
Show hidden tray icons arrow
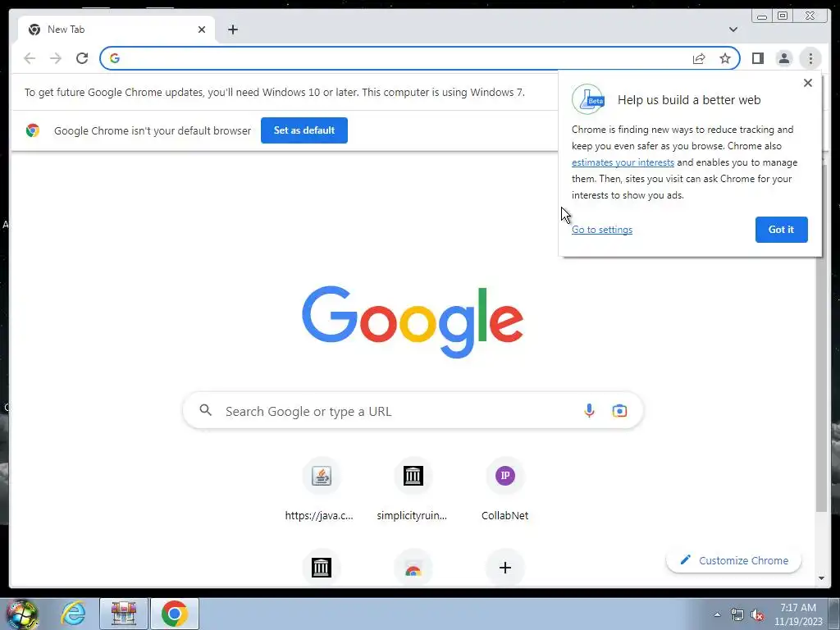pyautogui.click(x=717, y=614)
